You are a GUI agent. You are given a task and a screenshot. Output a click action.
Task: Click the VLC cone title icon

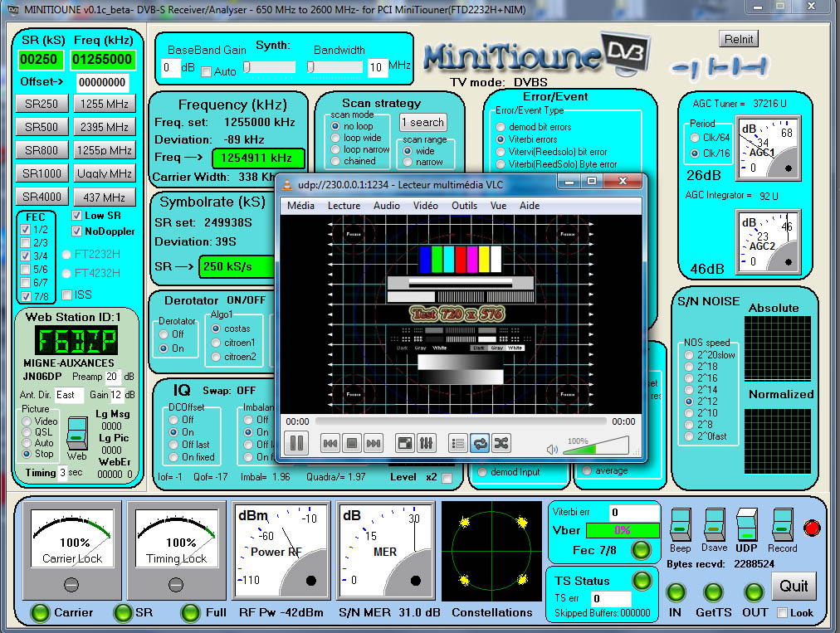coord(287,185)
